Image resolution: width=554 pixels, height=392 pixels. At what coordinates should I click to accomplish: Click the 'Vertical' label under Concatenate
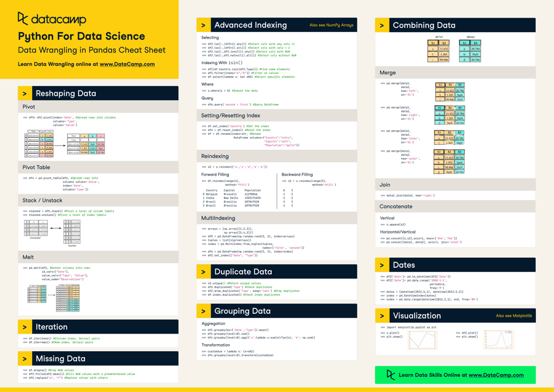pos(387,218)
